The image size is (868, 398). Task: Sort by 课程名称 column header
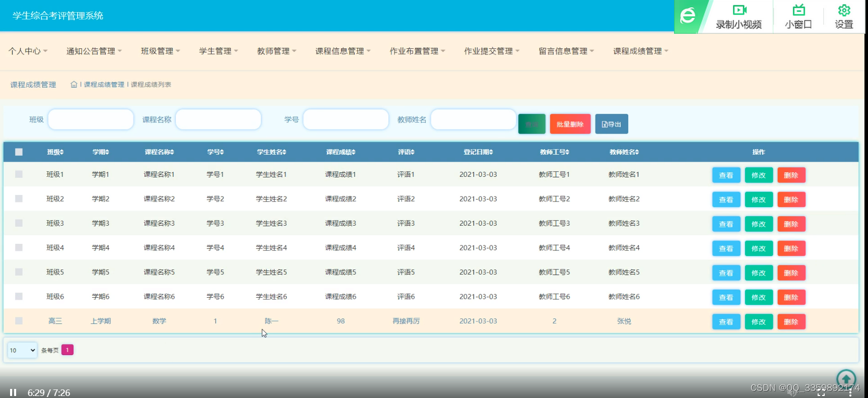(159, 152)
